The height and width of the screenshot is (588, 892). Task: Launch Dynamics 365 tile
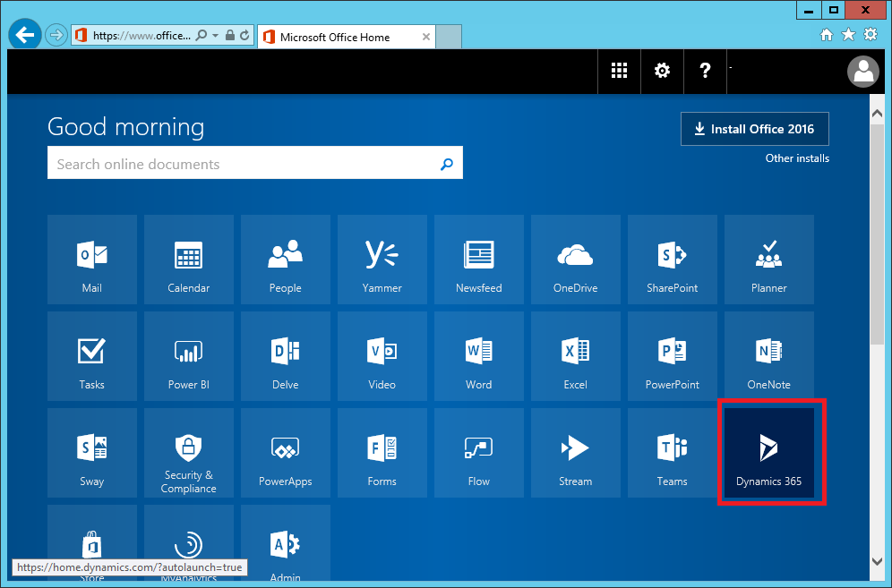[x=769, y=453]
